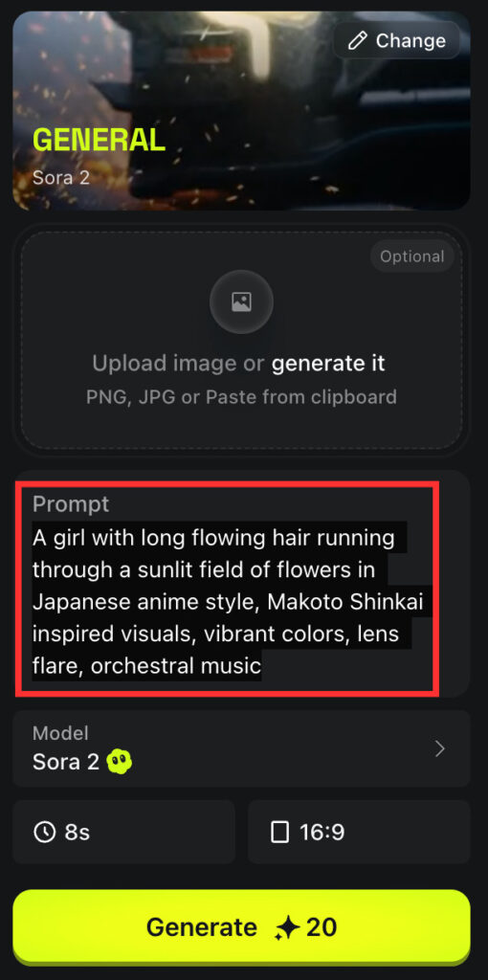Image resolution: width=488 pixels, height=980 pixels.
Task: Click the yellow Generate button
Action: click(241, 927)
